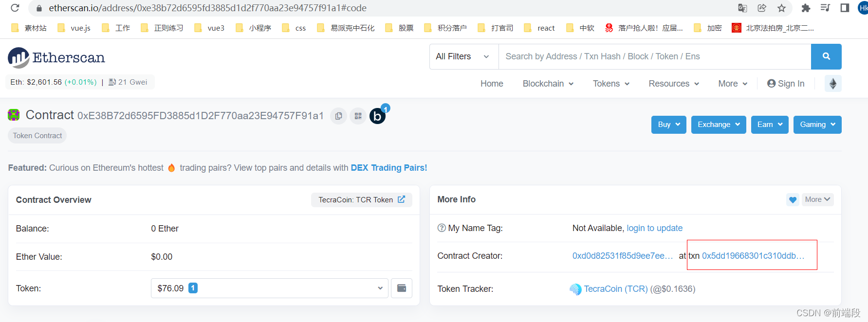The image size is (868, 322).
Task: Click the login to update link
Action: coord(654,228)
